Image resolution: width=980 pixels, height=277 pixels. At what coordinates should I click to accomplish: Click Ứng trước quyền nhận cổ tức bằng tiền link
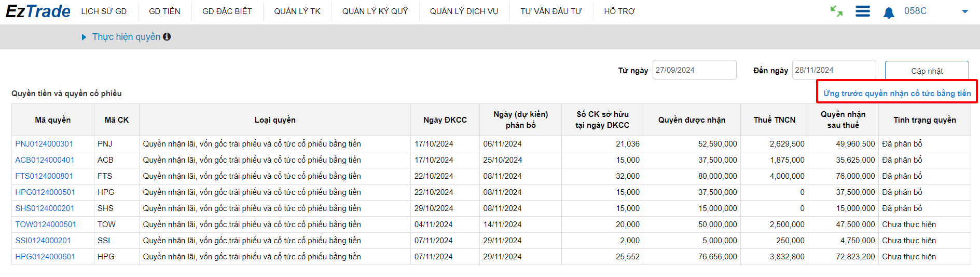[897, 94]
